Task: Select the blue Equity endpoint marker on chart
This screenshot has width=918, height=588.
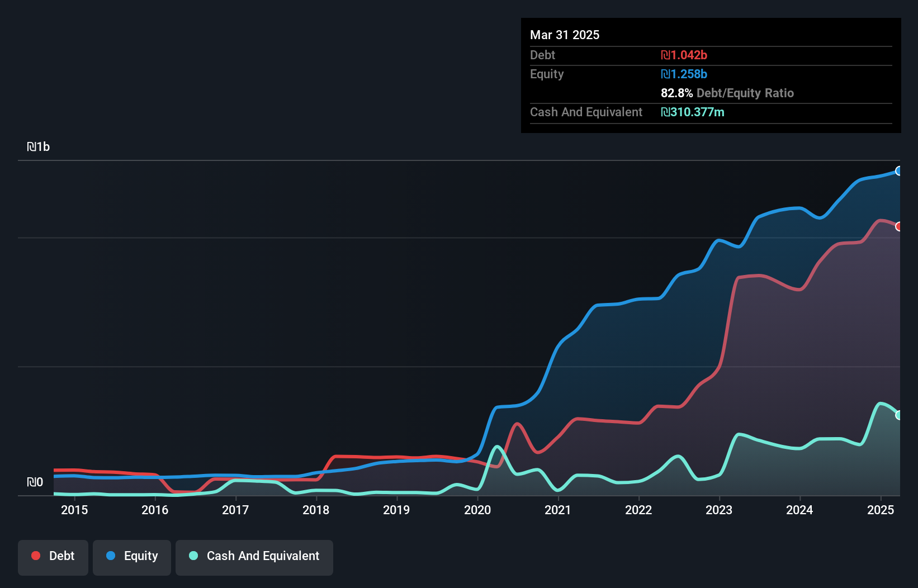Action: [x=899, y=172]
